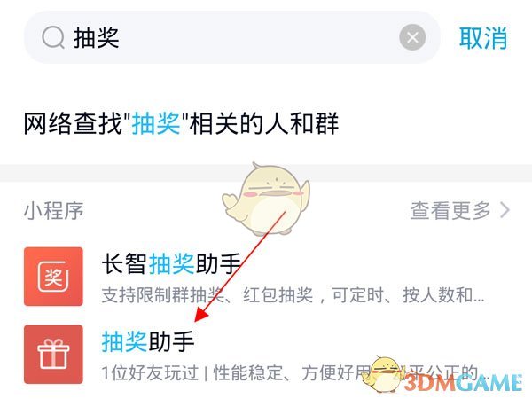Tap the blue 抽奖 keyword in 网络查找 line
Viewport: 532px width, 399px height.
point(156,123)
